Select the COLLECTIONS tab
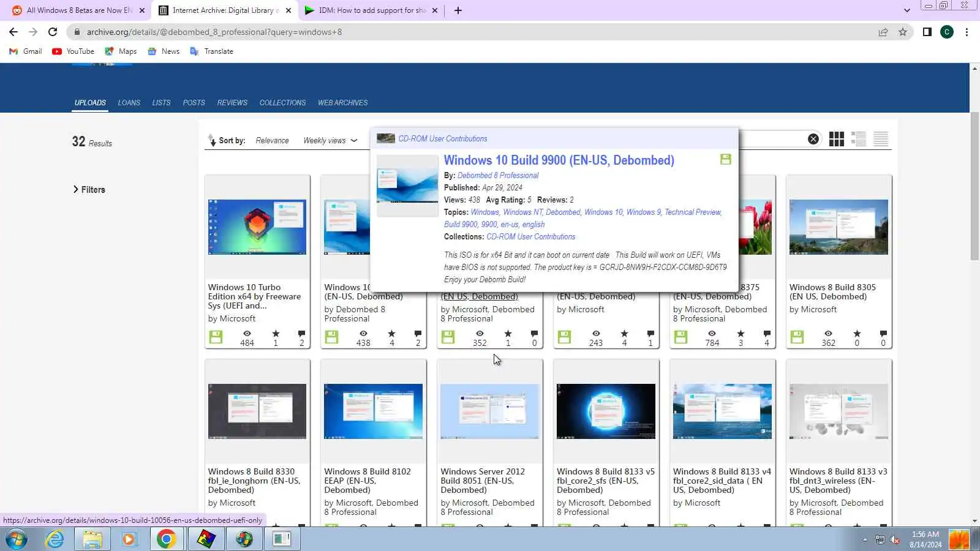980x551 pixels. pos(282,103)
